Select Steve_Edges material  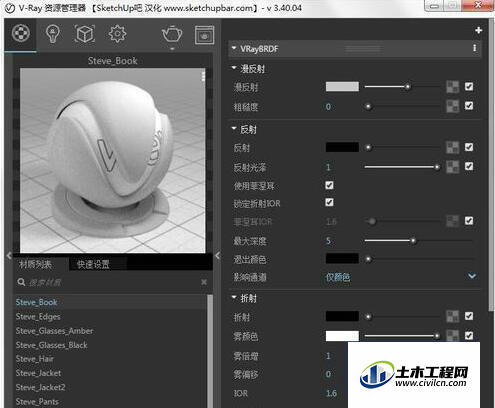click(x=38, y=317)
